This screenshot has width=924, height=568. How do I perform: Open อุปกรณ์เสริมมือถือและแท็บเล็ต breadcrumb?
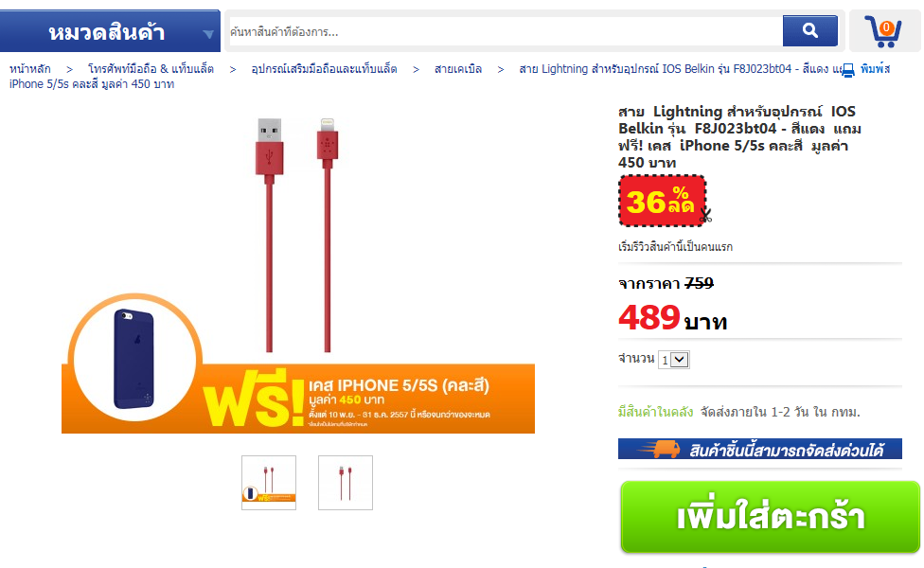click(x=324, y=69)
